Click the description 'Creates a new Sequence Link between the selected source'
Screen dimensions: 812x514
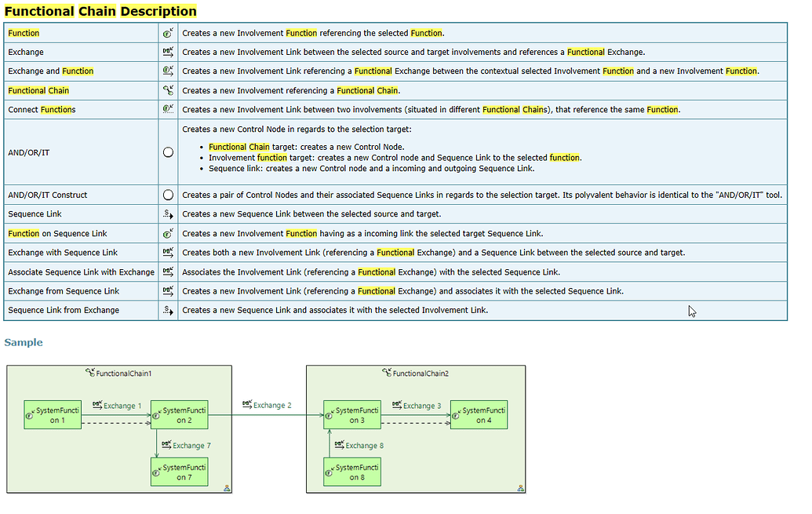(311, 214)
